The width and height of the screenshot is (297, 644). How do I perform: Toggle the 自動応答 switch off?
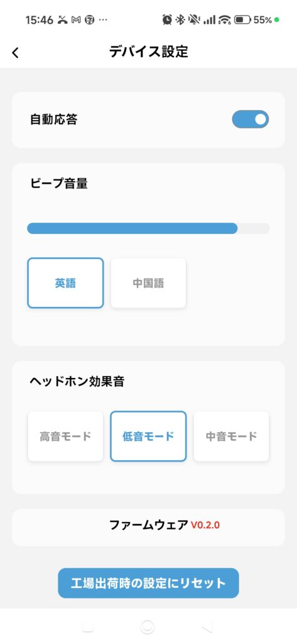tap(251, 119)
